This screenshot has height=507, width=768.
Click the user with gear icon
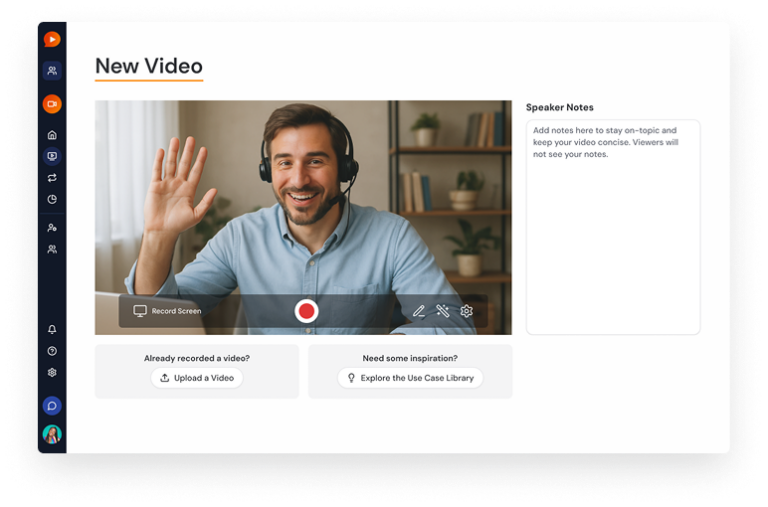click(x=52, y=228)
